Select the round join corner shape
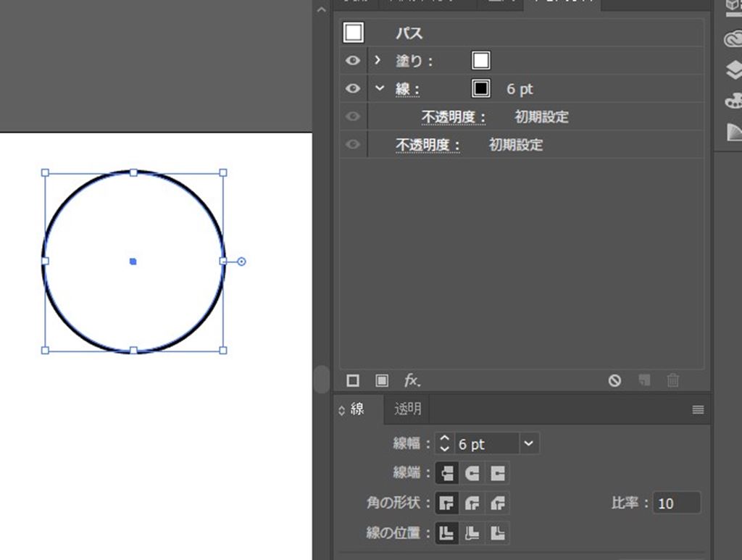The height and width of the screenshot is (560, 742). pyautogui.click(x=472, y=503)
